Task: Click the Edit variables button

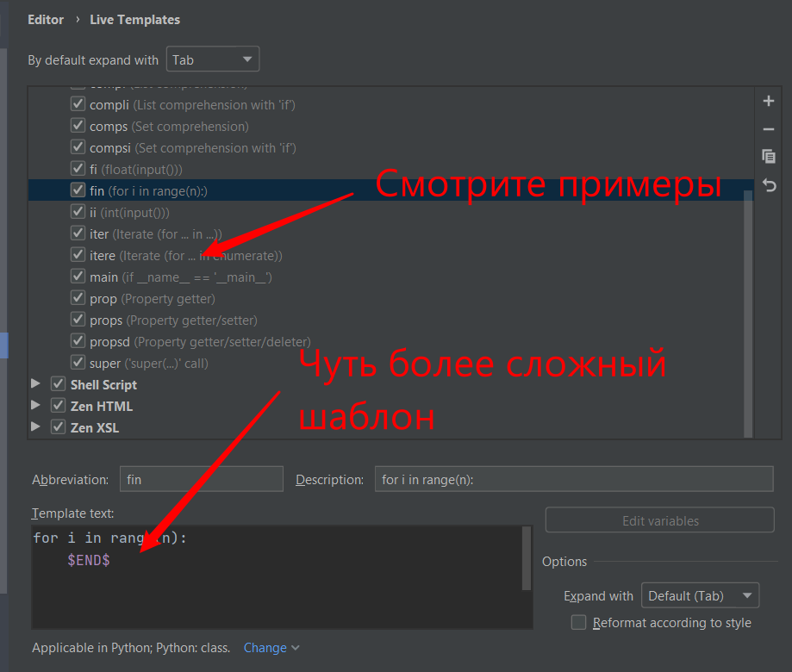Action: coord(659,520)
